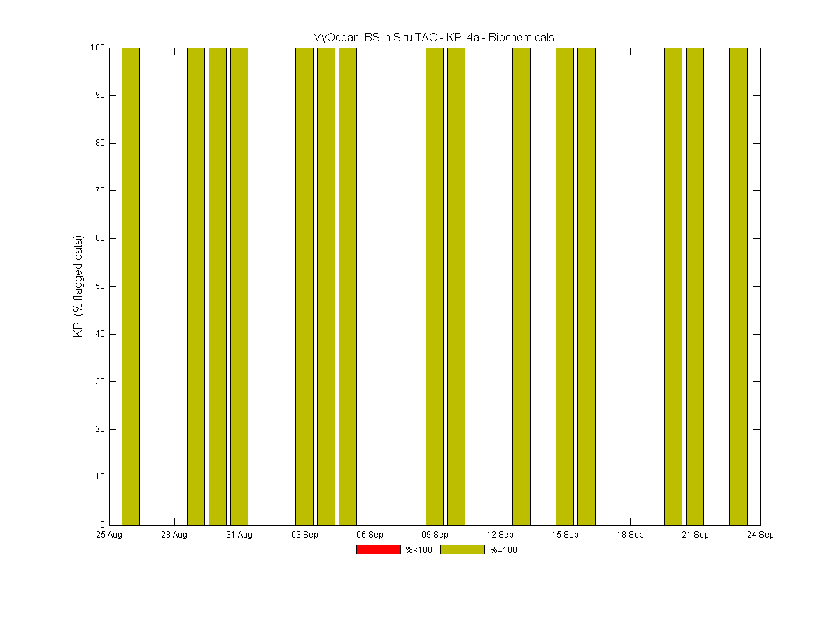840x630 pixels.
Task: Click the x-axis label '25 Aug'
Action: tap(109, 535)
